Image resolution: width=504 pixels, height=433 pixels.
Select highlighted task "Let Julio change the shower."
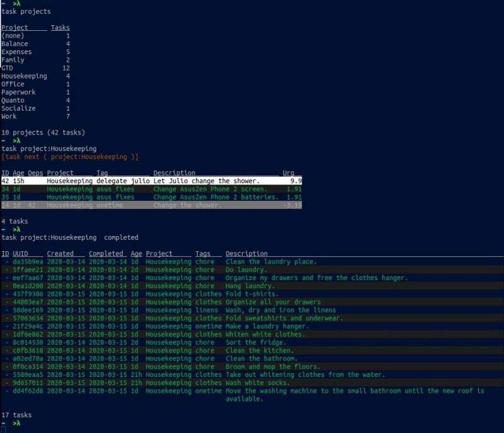206,181
